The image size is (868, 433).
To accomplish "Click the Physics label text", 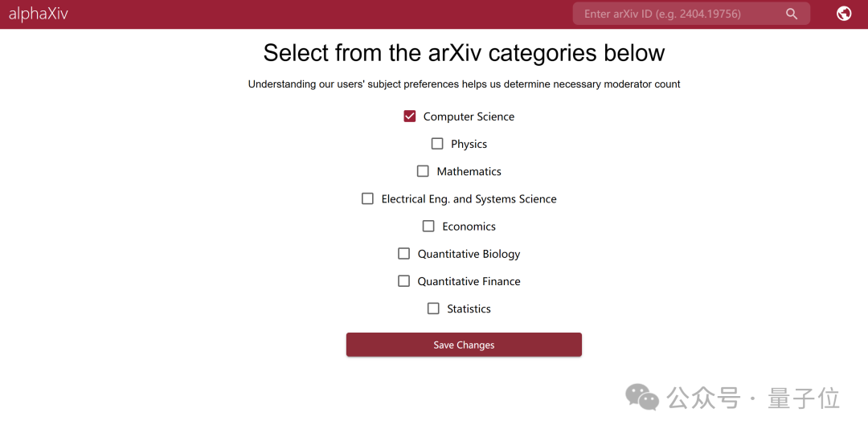I will [469, 145].
